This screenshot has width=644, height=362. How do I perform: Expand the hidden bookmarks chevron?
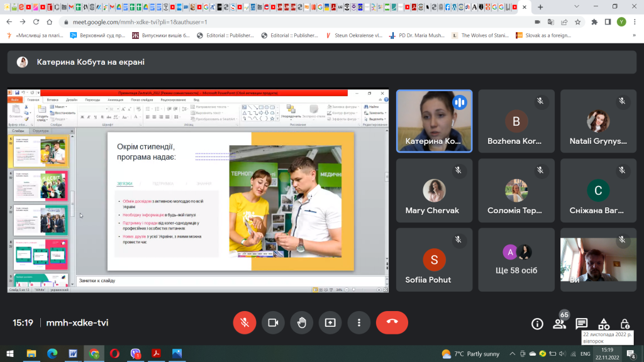pyautogui.click(x=634, y=35)
